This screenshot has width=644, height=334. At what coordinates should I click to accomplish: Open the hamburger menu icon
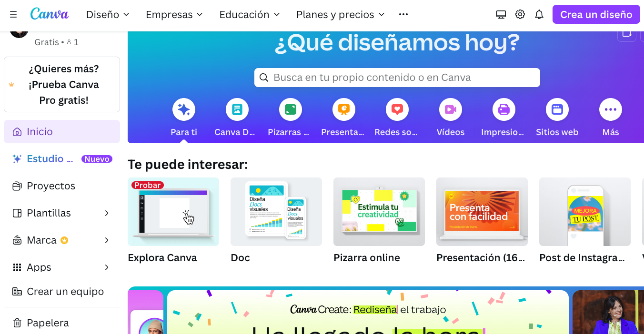pyautogui.click(x=13, y=14)
